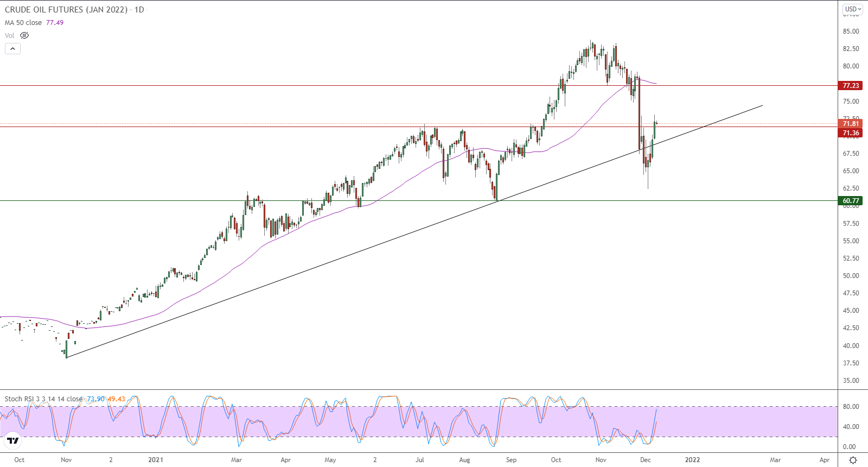Click the 77.23 horizontal line price label
Viewport: 868px width, 467px height.
pyautogui.click(x=851, y=85)
